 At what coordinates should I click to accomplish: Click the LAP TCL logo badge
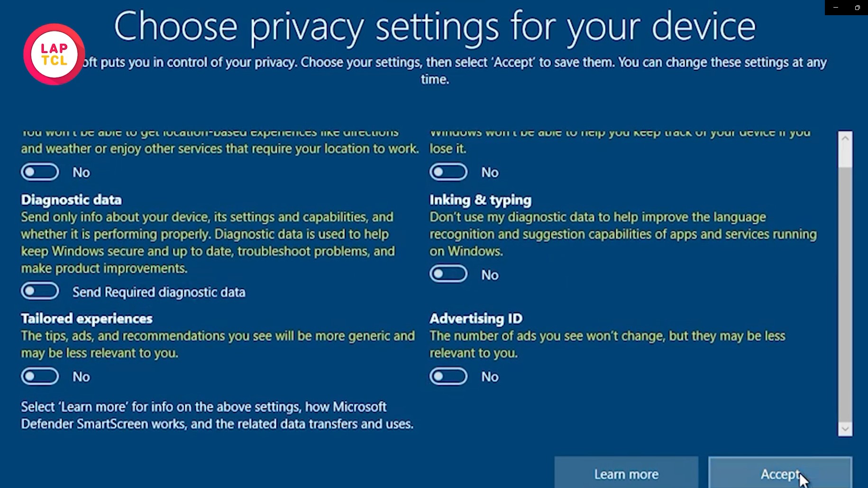[x=54, y=55]
